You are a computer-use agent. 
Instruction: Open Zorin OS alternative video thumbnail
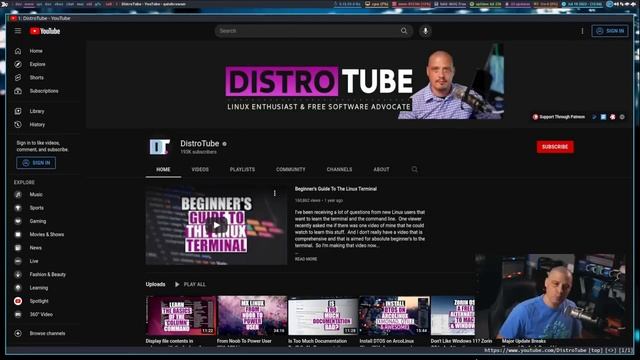(453, 316)
